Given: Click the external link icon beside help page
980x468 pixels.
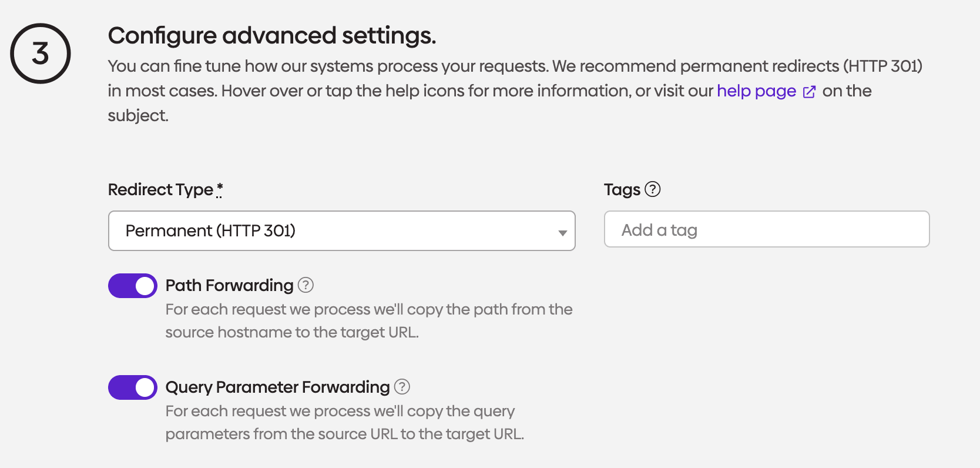Looking at the screenshot, I should (809, 92).
